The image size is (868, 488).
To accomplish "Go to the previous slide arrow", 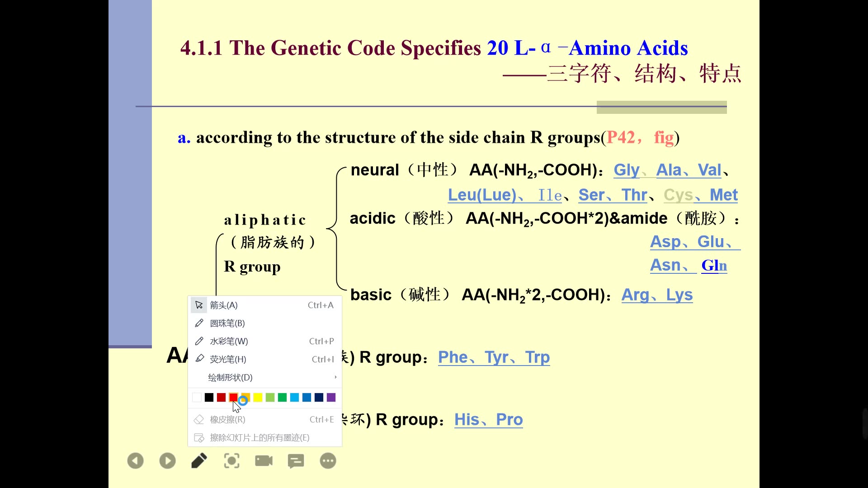I will tap(135, 461).
